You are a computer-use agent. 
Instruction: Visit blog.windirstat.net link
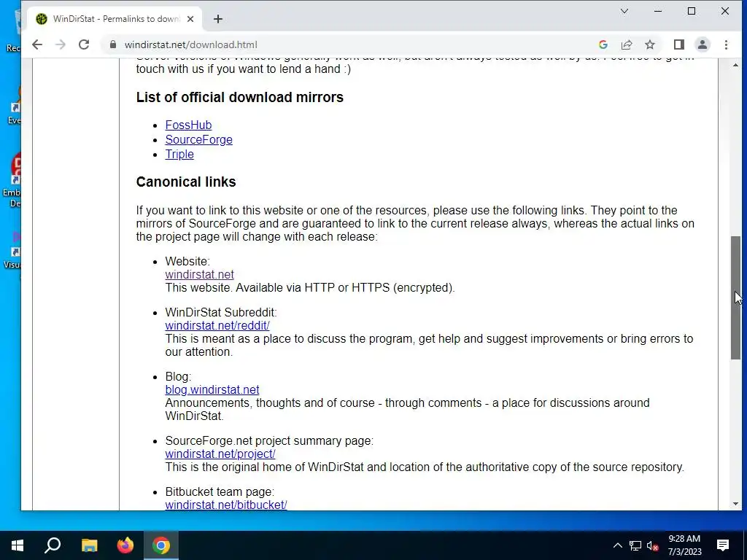pyautogui.click(x=212, y=390)
